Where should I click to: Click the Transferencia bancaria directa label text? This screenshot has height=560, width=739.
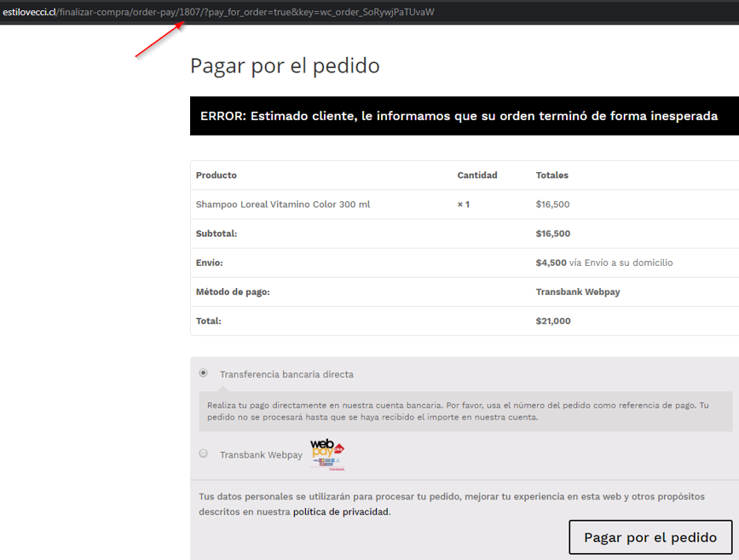pos(286,374)
